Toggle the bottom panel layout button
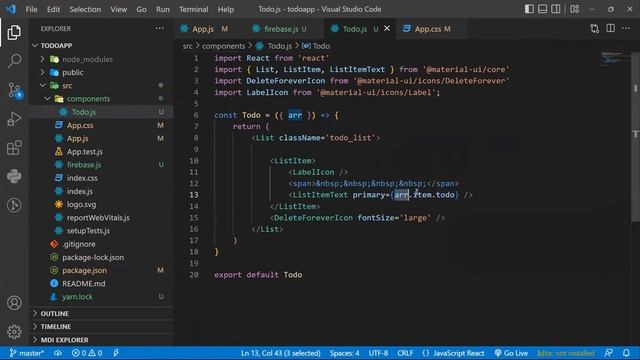640x360 pixels. point(542,9)
